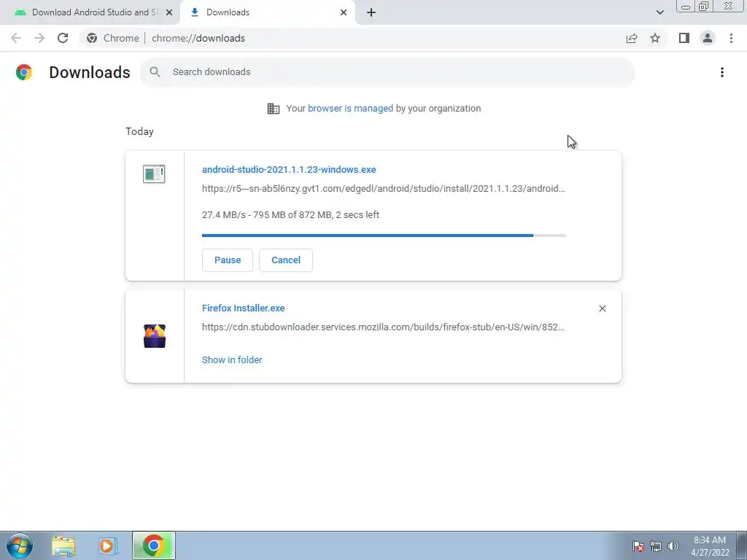Select the Downloads tab
This screenshot has width=747, height=560.
click(267, 12)
